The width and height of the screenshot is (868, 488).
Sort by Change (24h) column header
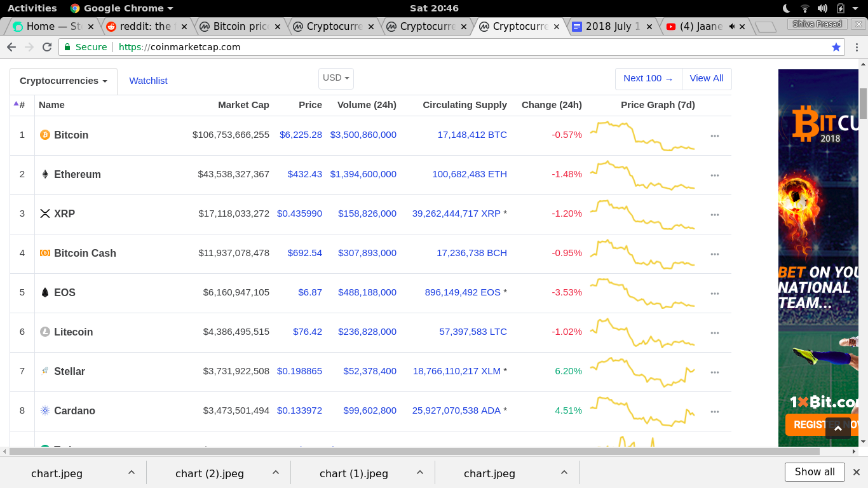552,105
